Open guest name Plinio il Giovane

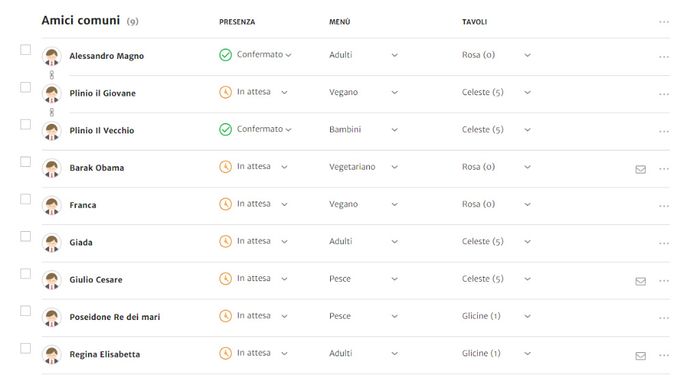click(103, 93)
